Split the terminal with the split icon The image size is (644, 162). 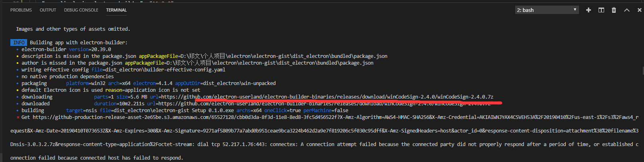point(601,10)
